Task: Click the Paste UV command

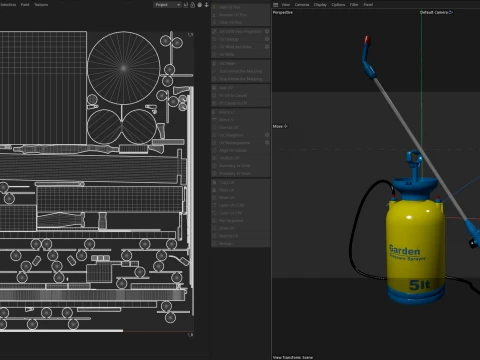Action: click(240, 190)
